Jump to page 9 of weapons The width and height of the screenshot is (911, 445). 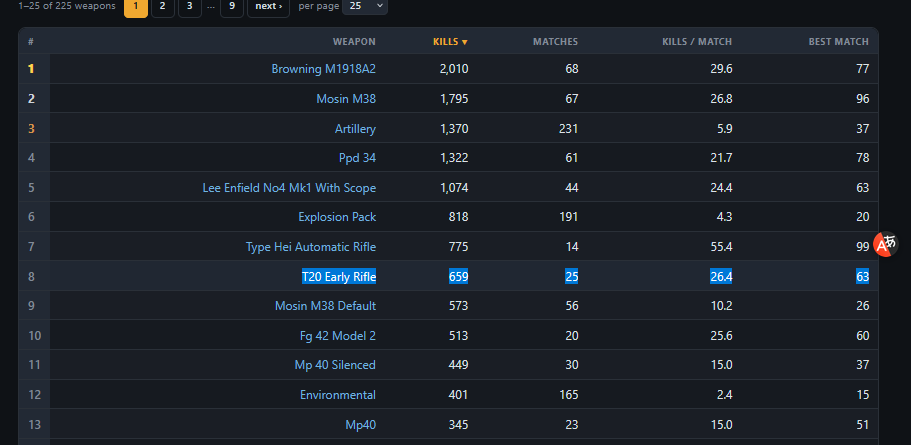tap(232, 6)
